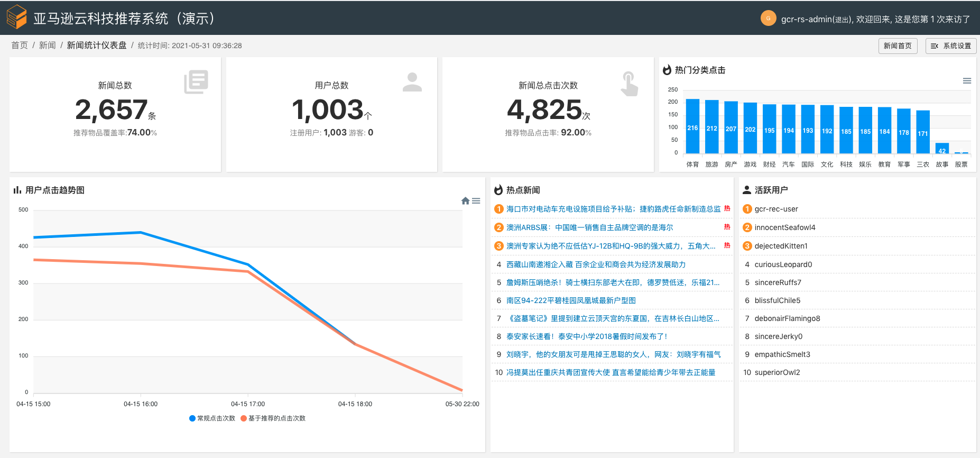Open news 冯提莫出任重庆共青团宣传大使

(x=611, y=372)
